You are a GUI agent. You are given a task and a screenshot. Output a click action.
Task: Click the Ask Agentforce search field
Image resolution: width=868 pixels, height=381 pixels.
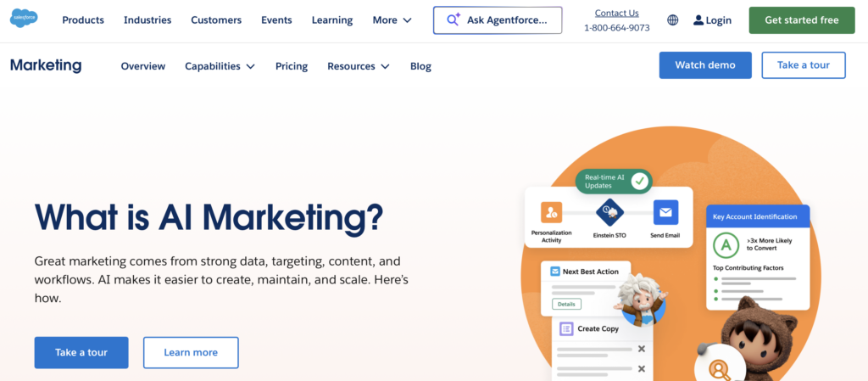pyautogui.click(x=497, y=20)
